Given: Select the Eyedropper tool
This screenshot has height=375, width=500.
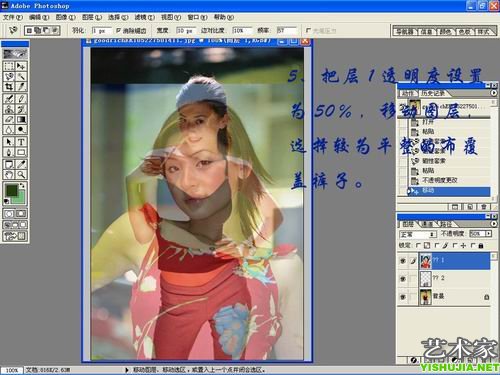Looking at the screenshot, I should coord(21,164).
